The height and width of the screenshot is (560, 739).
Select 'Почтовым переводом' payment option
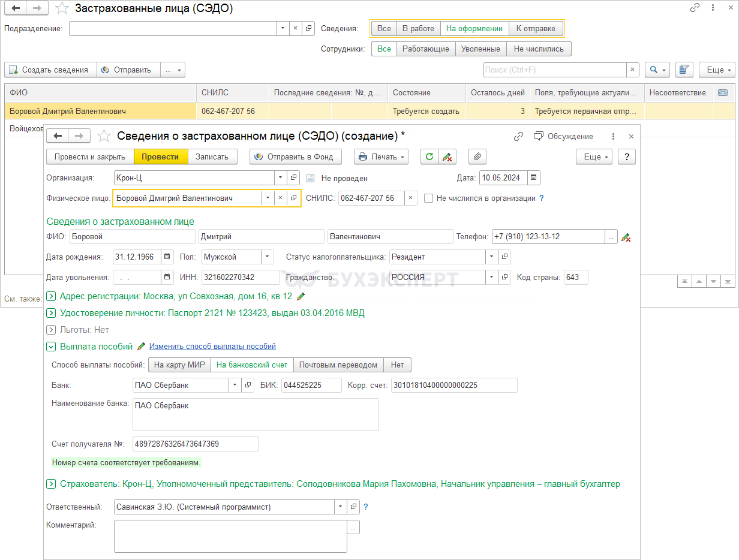338,365
